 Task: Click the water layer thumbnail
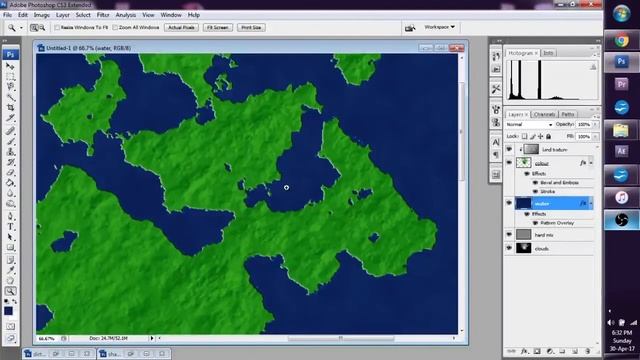(523, 203)
